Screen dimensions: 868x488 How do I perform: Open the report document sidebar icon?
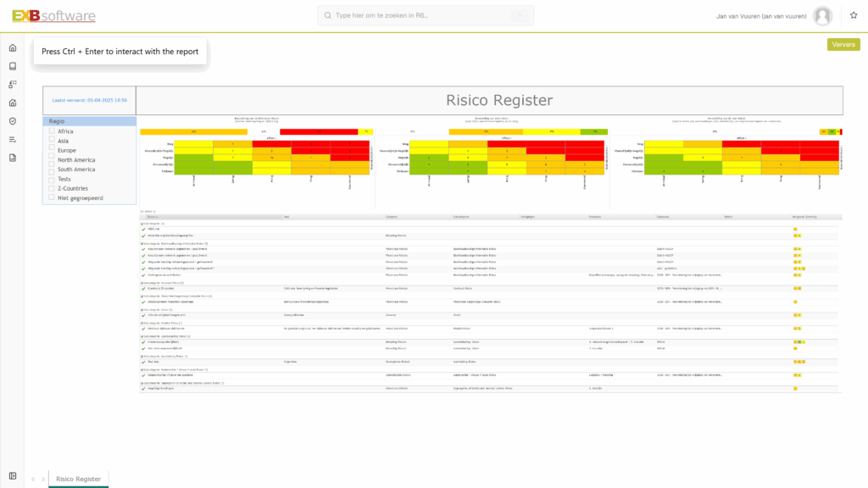[x=13, y=158]
